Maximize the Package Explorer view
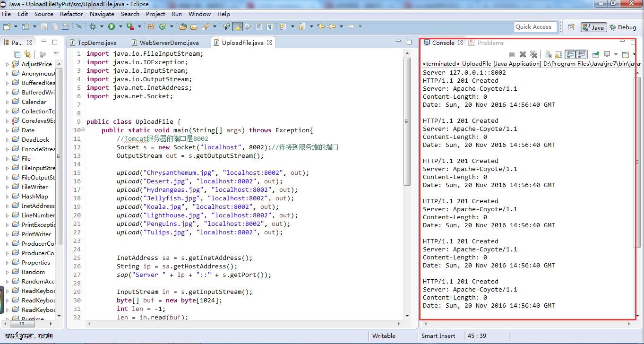Image resolution: width=644 pixels, height=344 pixels. (x=55, y=42)
